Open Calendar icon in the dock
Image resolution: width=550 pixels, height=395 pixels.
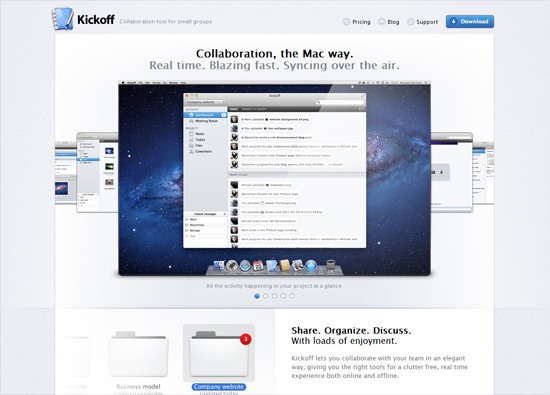[258, 266]
